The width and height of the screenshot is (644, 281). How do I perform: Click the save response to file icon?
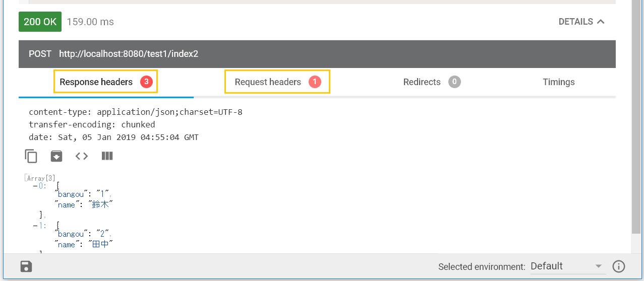click(56, 156)
